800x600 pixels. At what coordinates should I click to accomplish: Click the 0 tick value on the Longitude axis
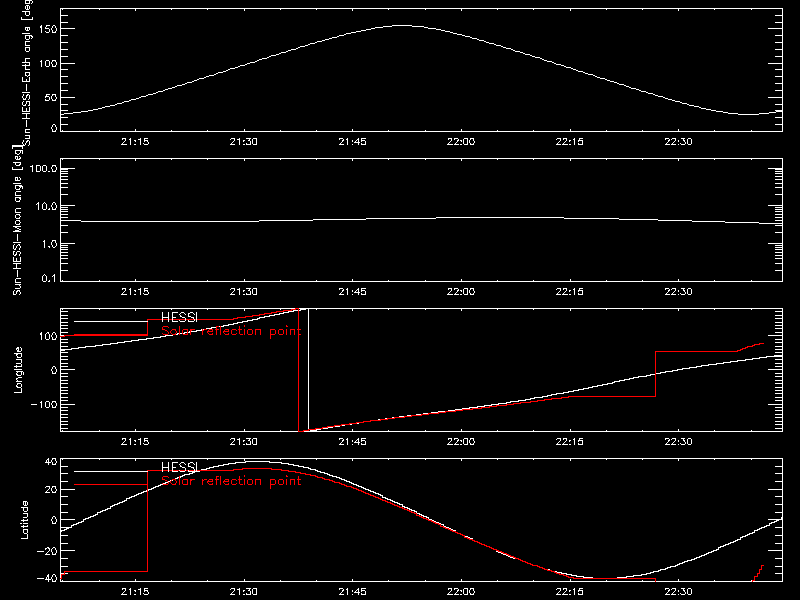click(54, 370)
